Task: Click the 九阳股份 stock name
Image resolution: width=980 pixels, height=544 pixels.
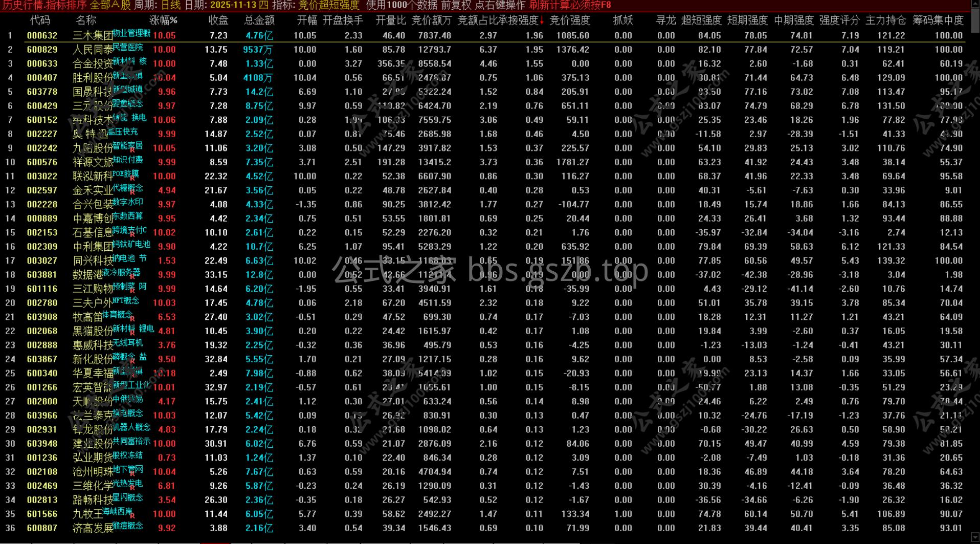Action: tap(93, 148)
